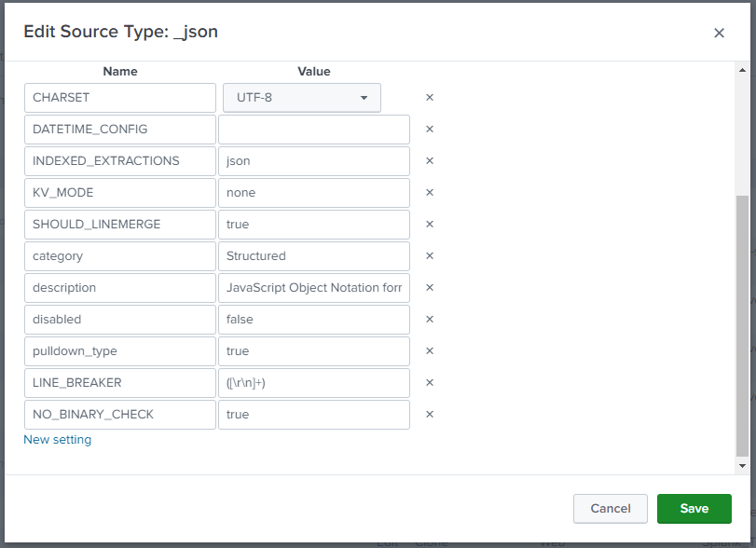Click the scrollbar up arrow
The image size is (756, 548).
(x=743, y=71)
